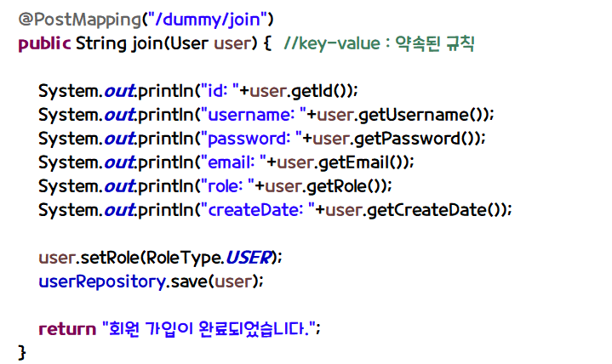Click the join method name
Screen dimensions: 612x364
click(147, 43)
